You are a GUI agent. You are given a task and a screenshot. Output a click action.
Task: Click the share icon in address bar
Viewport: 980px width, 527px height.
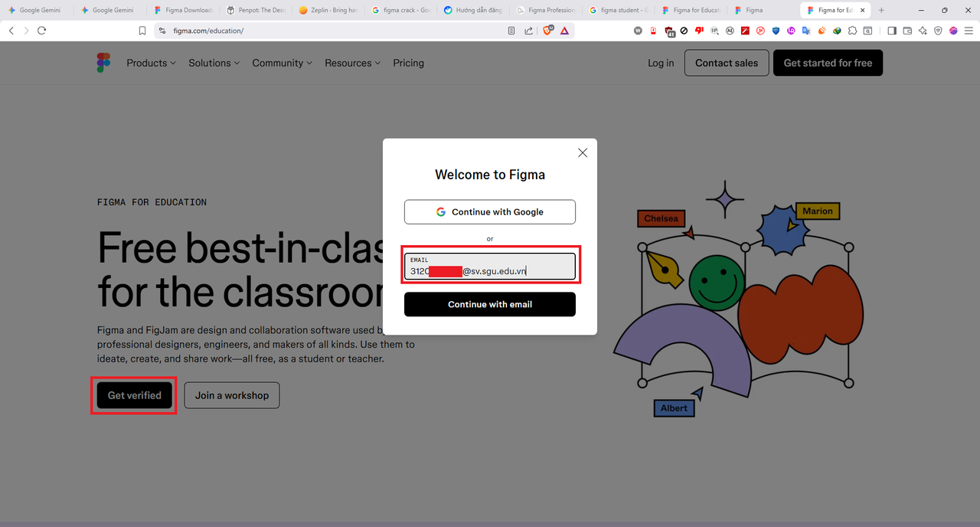pyautogui.click(x=528, y=31)
